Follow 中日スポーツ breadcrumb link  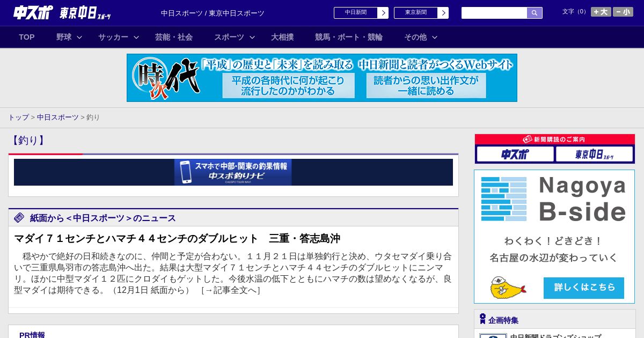point(58,117)
